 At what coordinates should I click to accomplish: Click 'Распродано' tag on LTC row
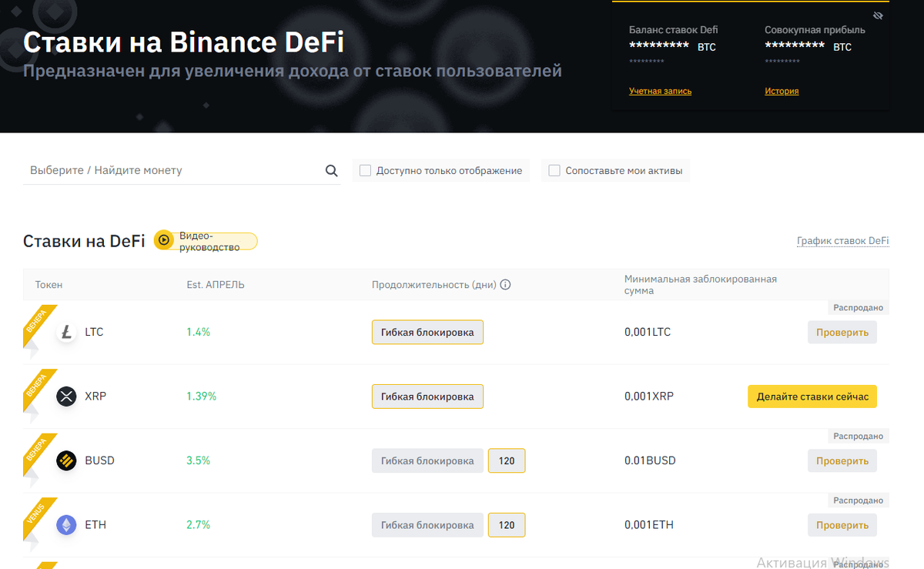click(858, 307)
